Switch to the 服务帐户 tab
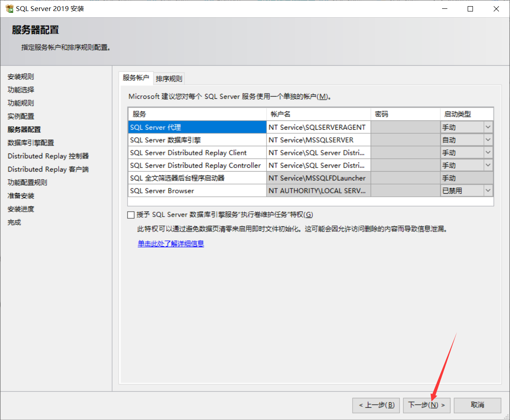 click(x=135, y=78)
